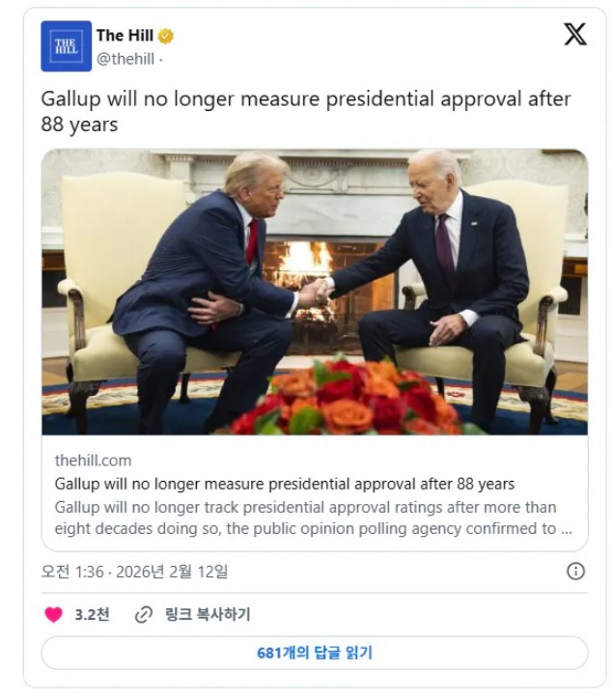Open the link card headline about Gallup
The height and width of the screenshot is (700, 613).
coord(285,484)
